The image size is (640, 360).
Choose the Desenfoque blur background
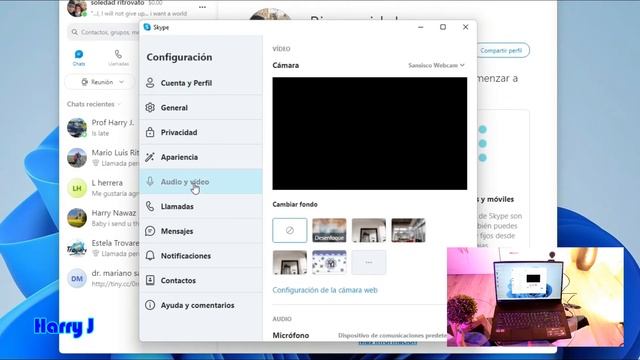[329, 230]
